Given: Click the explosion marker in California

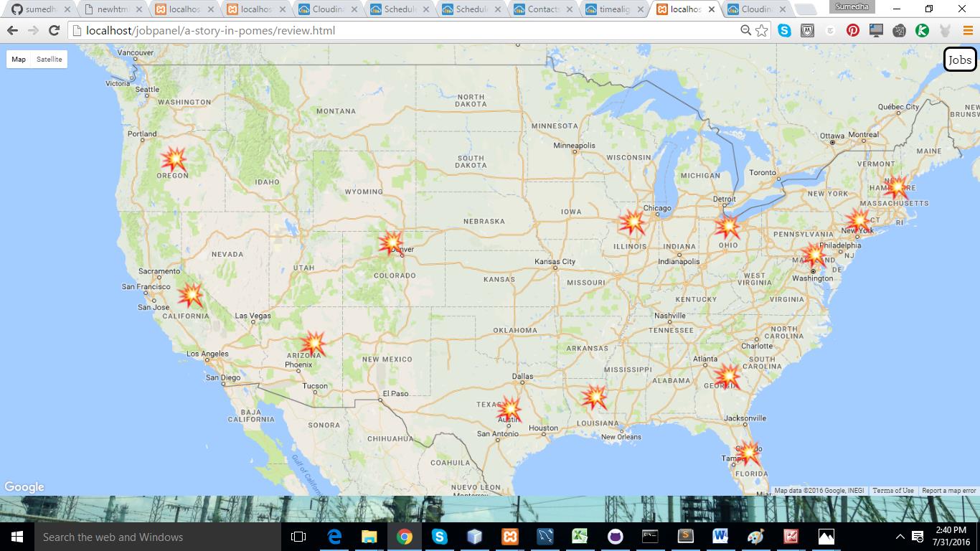Looking at the screenshot, I should [190, 295].
